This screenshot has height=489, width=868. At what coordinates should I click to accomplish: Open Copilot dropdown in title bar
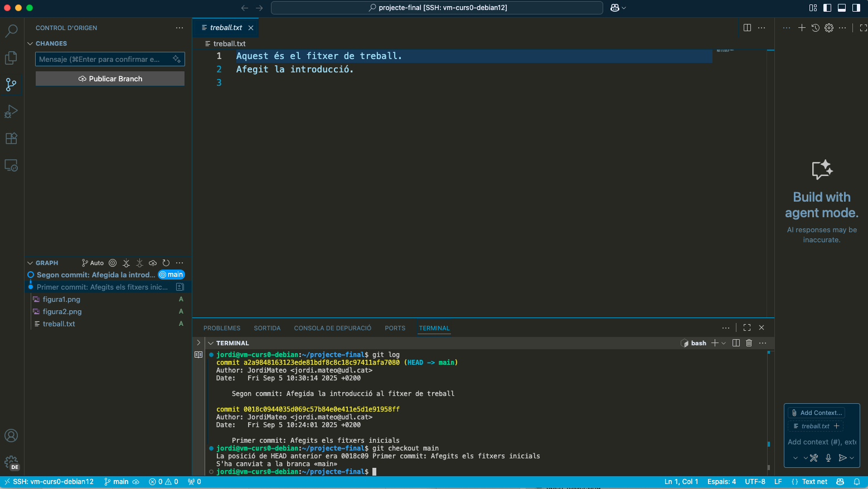624,8
